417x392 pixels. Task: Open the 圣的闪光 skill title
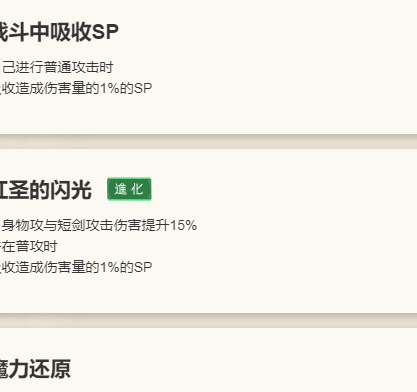click(46, 190)
